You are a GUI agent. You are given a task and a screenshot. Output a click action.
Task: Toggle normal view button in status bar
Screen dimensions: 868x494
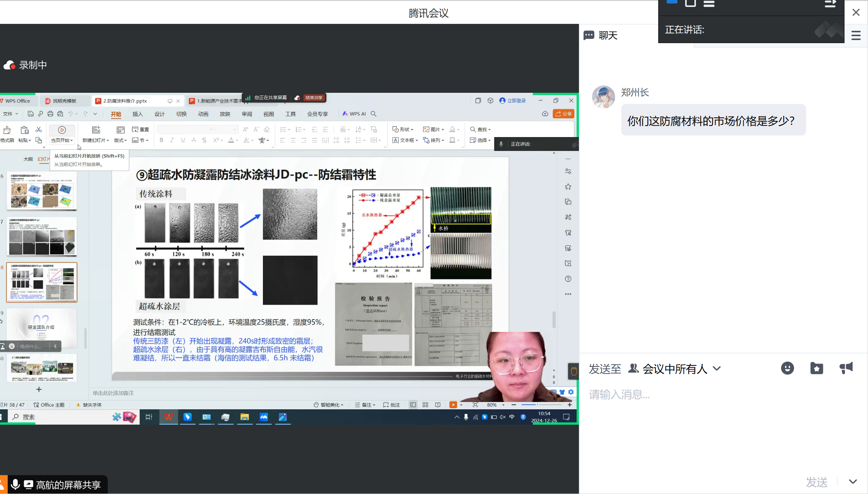[413, 405]
